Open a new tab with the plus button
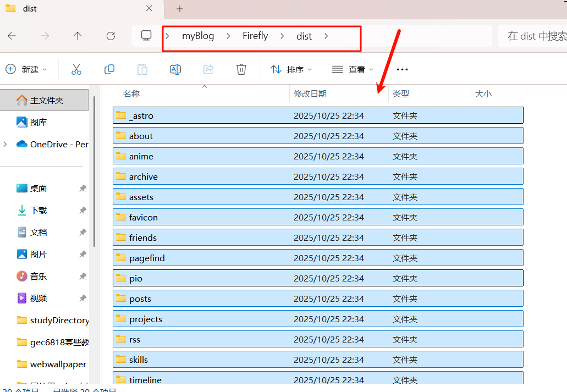Viewport: 567px width, 392px height. (179, 9)
